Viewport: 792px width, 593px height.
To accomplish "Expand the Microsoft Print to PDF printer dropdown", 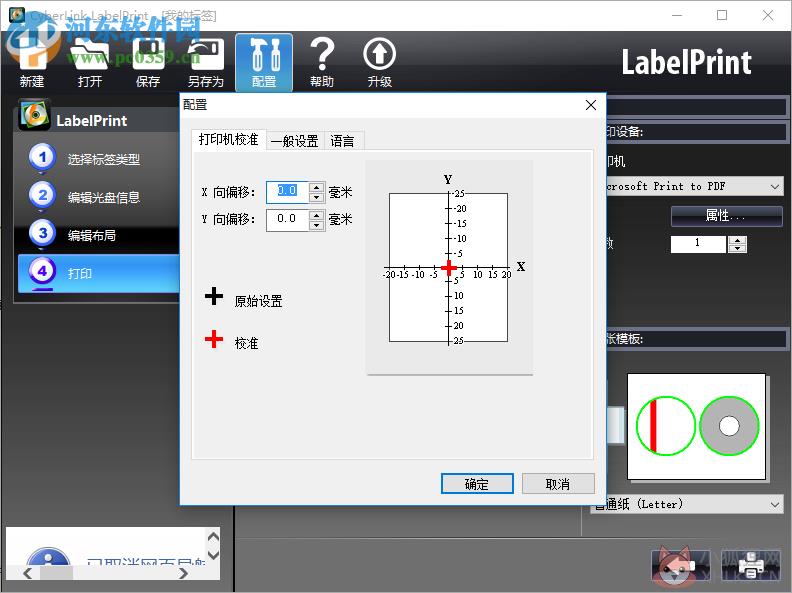I will pyautogui.click(x=775, y=186).
